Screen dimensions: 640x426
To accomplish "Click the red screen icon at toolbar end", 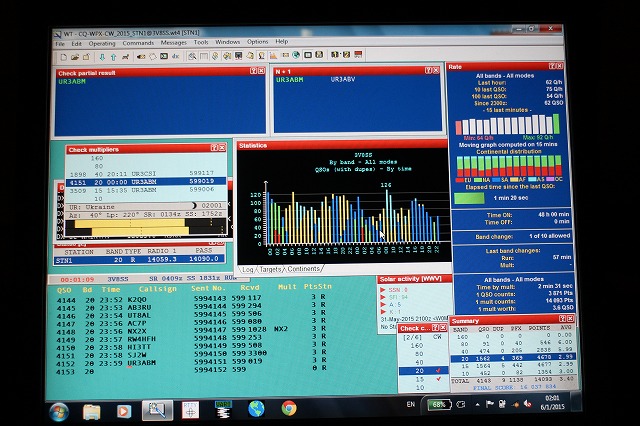I will (358, 54).
